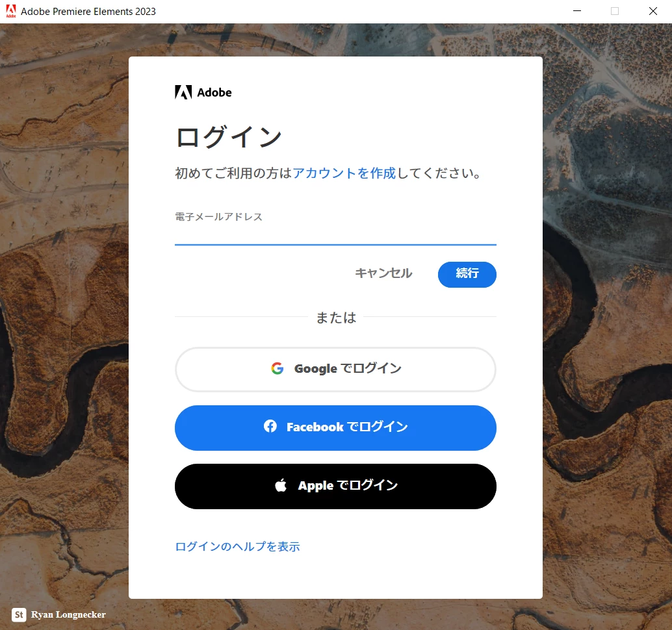672x630 pixels.
Task: Click the キャンセル button
Action: (383, 273)
